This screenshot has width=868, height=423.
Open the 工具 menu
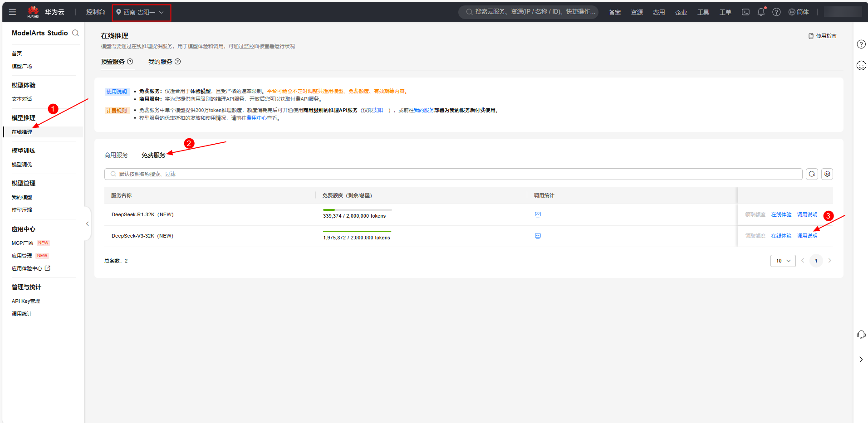703,12
